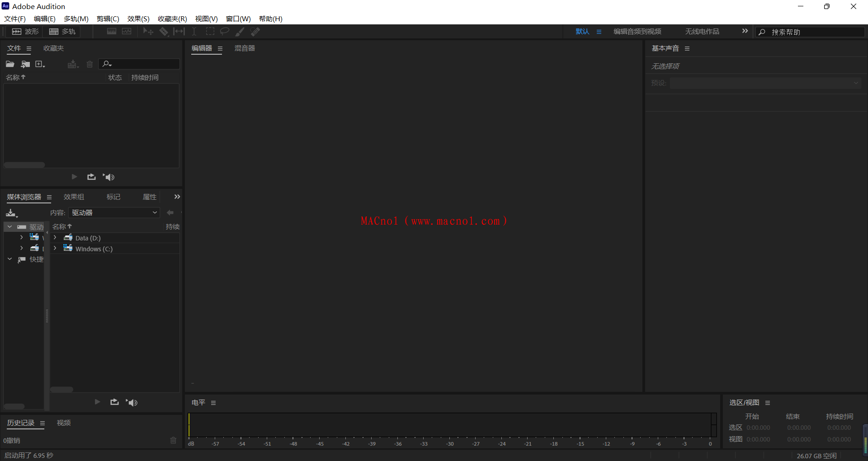This screenshot has height=461, width=868.
Task: Switch to the 属性 tab
Action: 150,197
